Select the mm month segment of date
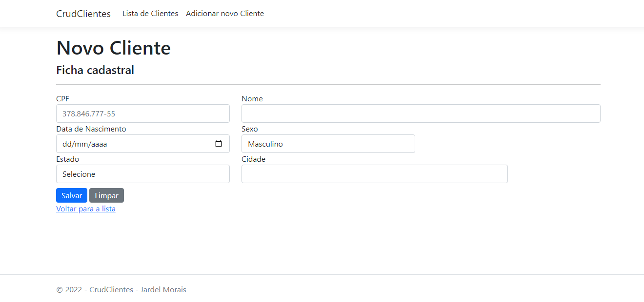 80,144
